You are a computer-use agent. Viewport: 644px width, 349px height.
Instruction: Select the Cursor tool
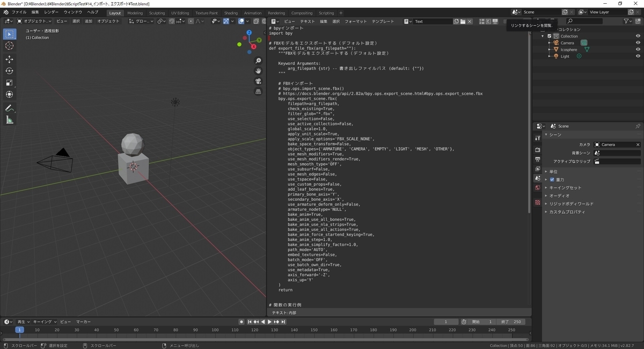click(9, 46)
